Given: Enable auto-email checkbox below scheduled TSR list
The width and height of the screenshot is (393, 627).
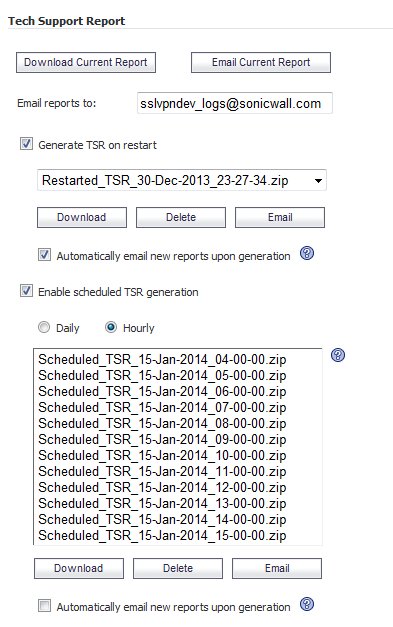Looking at the screenshot, I should tap(44, 605).
